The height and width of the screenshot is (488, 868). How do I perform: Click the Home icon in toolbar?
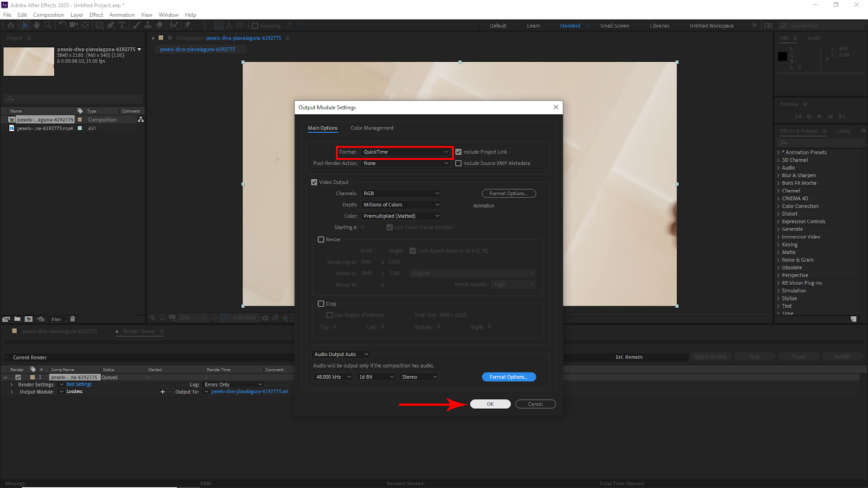coord(10,25)
